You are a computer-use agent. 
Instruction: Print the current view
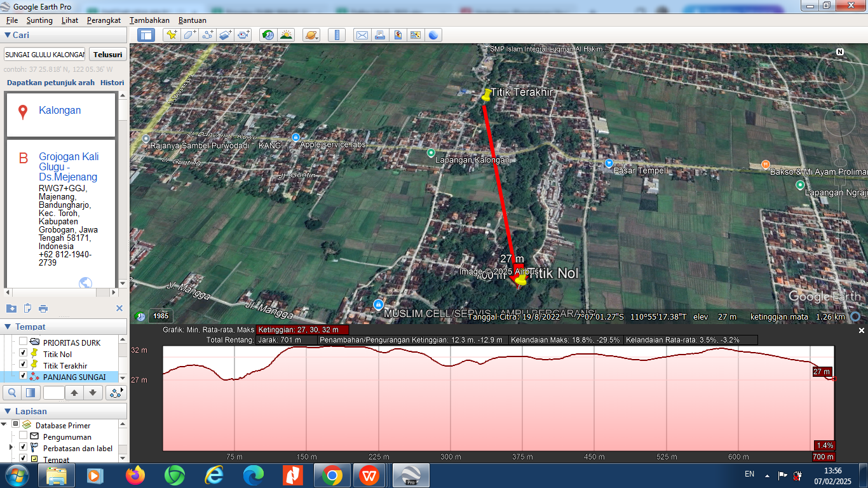tap(379, 35)
